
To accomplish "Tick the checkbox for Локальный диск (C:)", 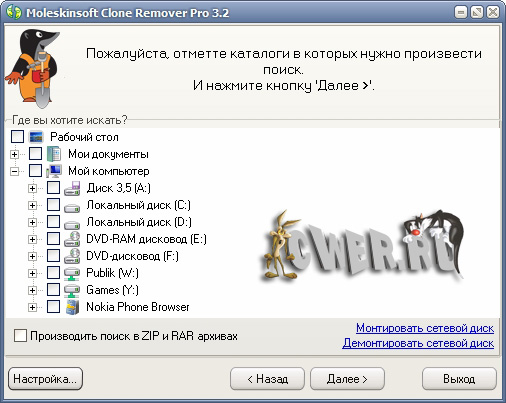I will 53,205.
